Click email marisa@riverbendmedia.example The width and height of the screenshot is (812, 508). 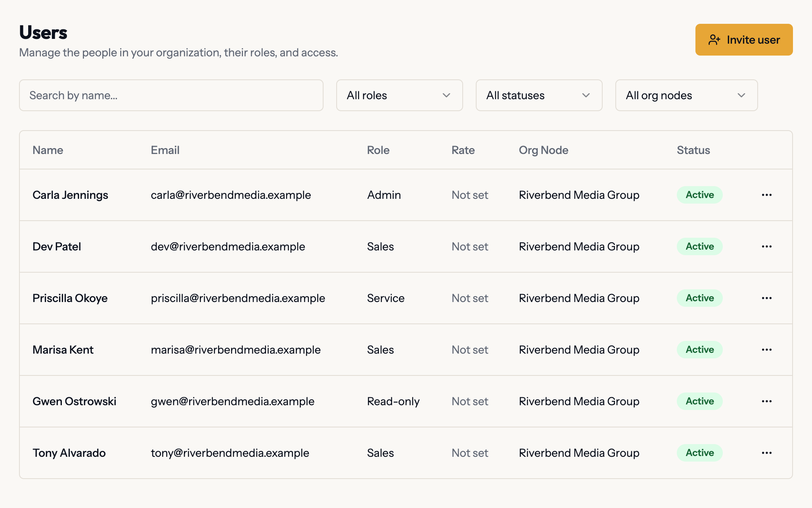(x=236, y=350)
